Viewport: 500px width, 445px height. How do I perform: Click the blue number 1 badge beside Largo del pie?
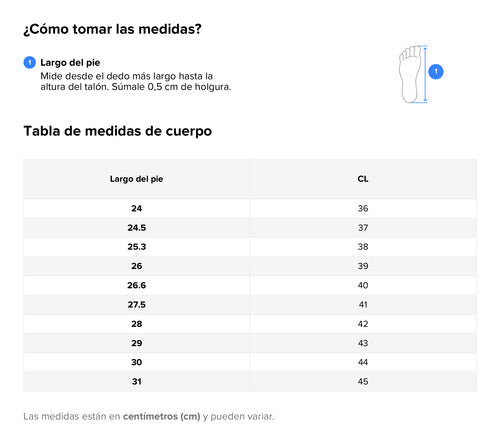pos(30,62)
